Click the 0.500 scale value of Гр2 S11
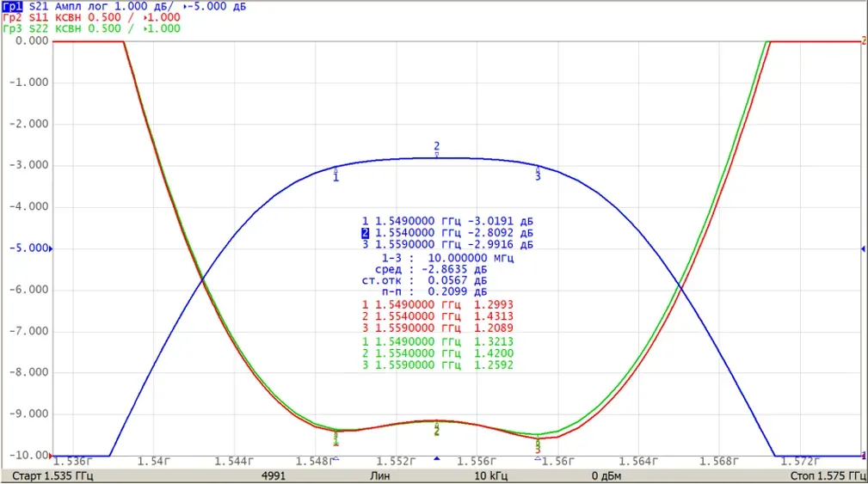Viewport: 868px width, 484px height. [104, 17]
